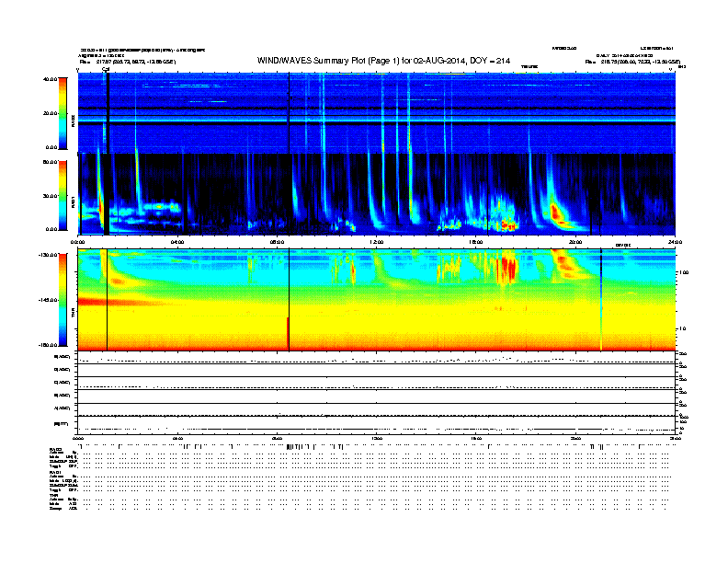Screen dimensions: 728x563
Task: Click the TNR heading in the status table
Action: click(x=54, y=495)
